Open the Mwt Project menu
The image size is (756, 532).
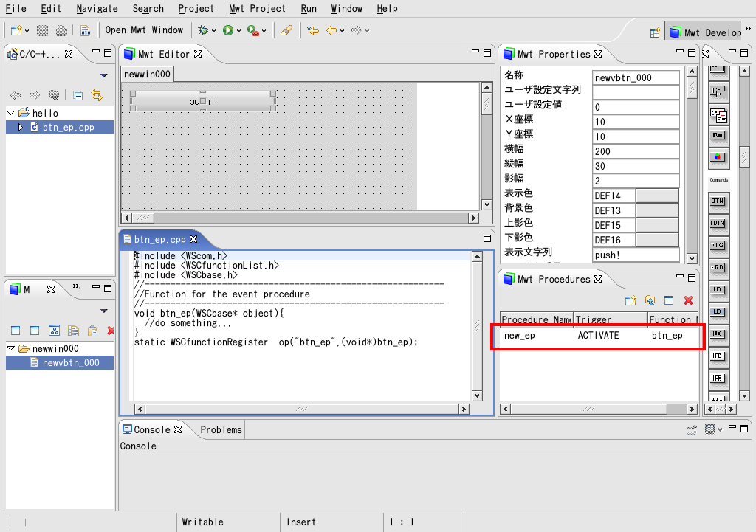coord(257,8)
